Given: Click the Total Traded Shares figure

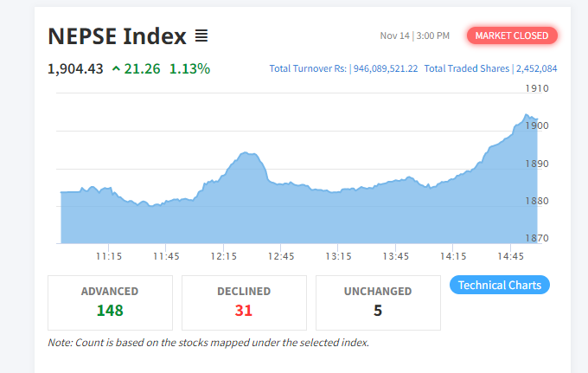Looking at the screenshot, I should 536,68.
